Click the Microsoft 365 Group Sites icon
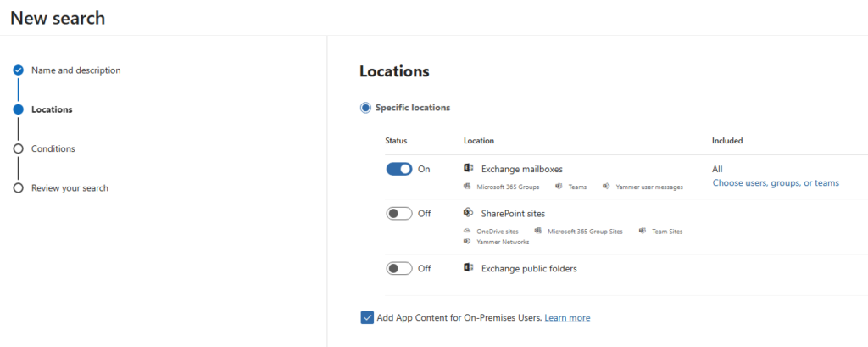868x347 pixels. 538,231
